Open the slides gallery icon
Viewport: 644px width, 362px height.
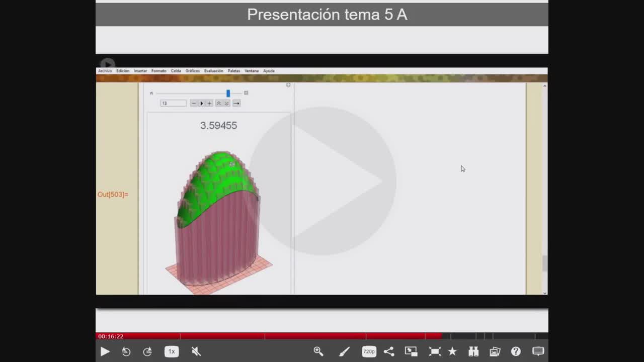point(495,351)
